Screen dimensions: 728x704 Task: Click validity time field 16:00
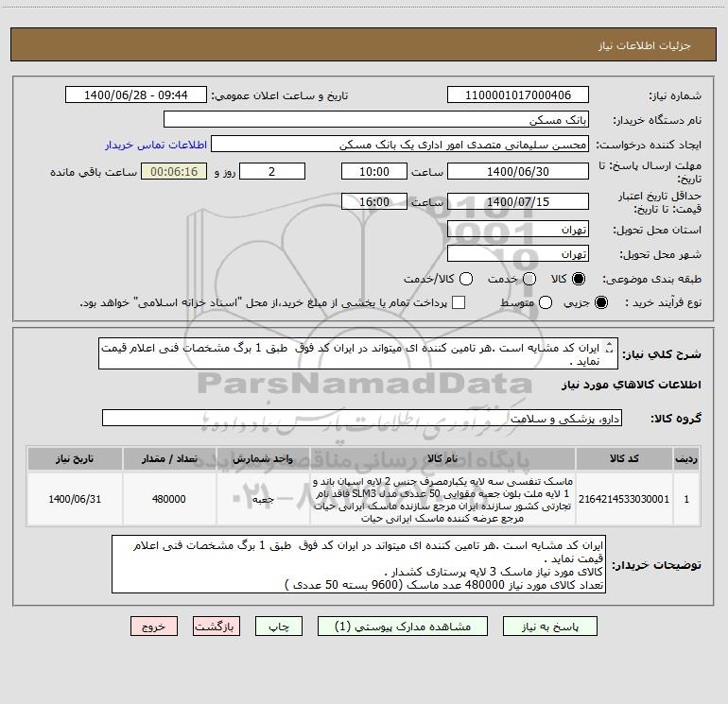point(374,201)
